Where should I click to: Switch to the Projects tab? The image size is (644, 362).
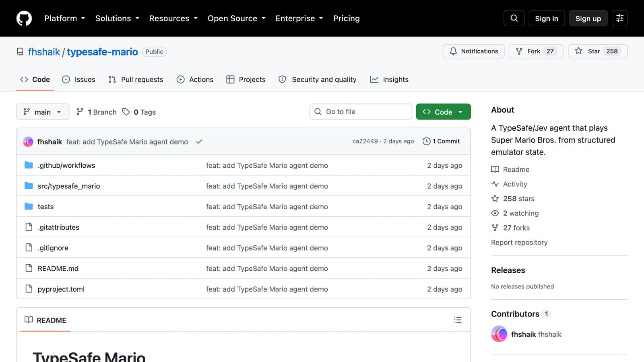246,80
